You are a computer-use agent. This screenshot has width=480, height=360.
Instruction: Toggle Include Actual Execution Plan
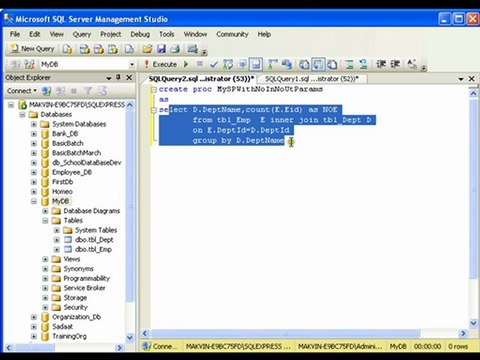[x=273, y=64]
